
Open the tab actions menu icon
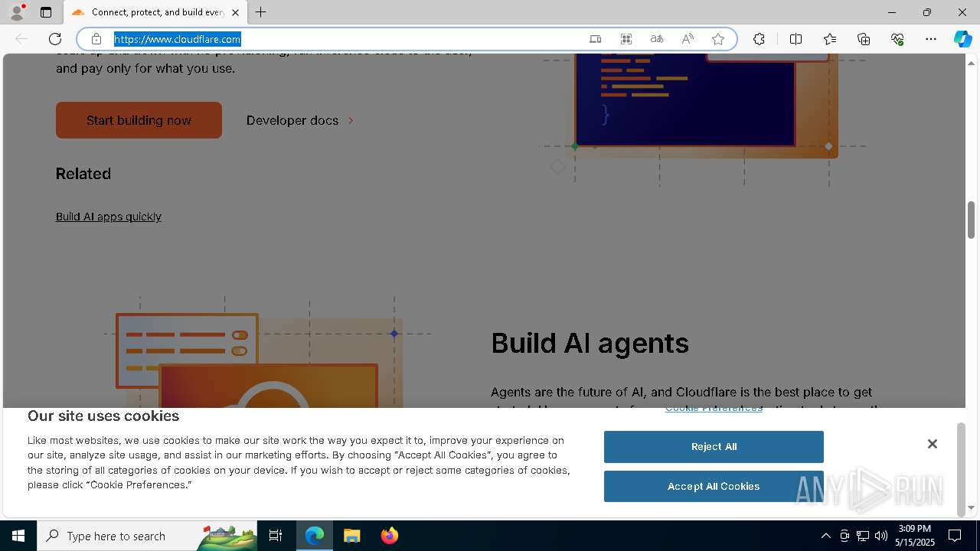click(46, 12)
